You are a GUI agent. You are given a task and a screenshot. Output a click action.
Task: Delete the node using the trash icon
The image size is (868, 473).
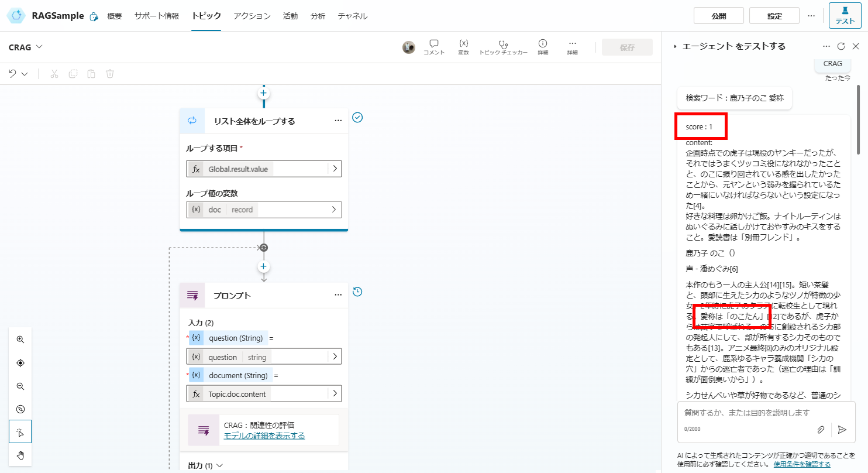point(109,73)
